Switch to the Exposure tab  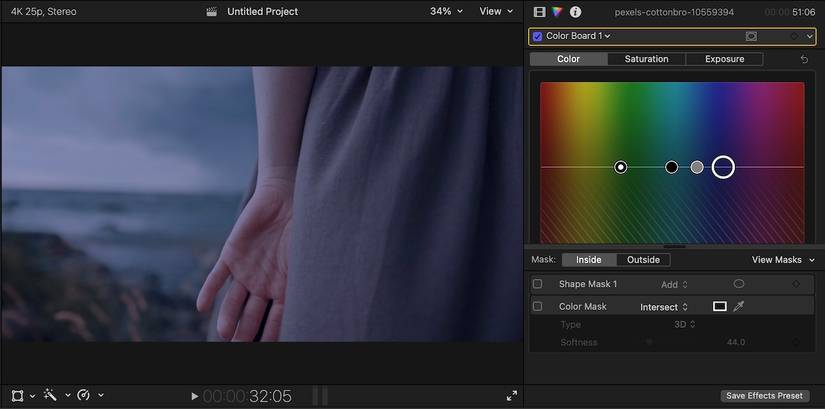(x=725, y=59)
